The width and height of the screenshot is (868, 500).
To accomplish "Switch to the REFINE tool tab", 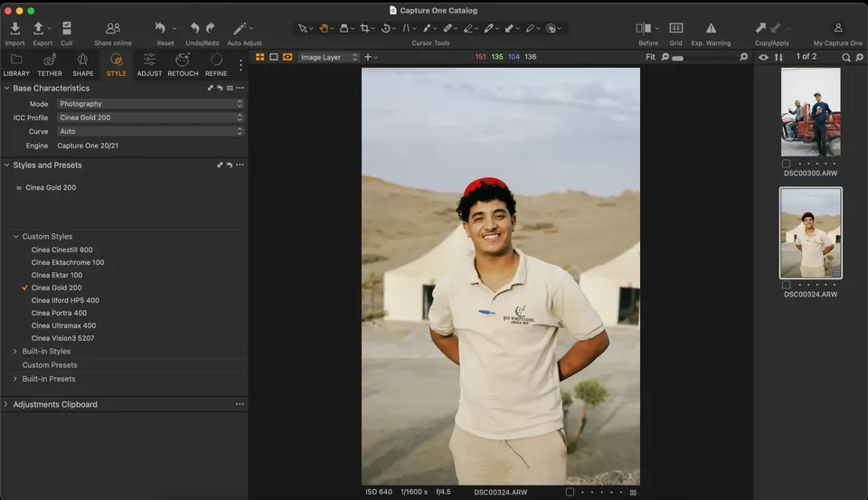I will click(216, 65).
